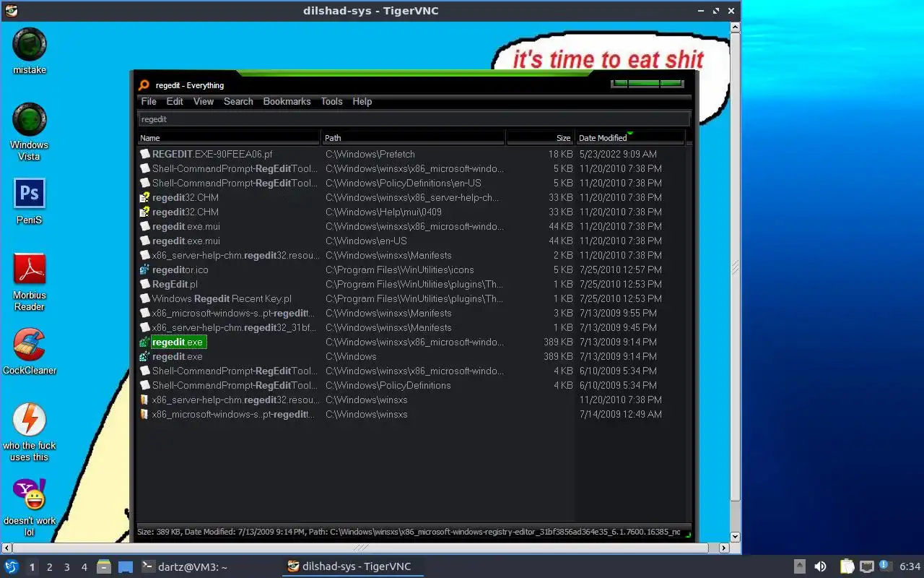Click the registry icon of the highlighted regedit.exe
The image size is (924, 578).
pyautogui.click(x=145, y=342)
